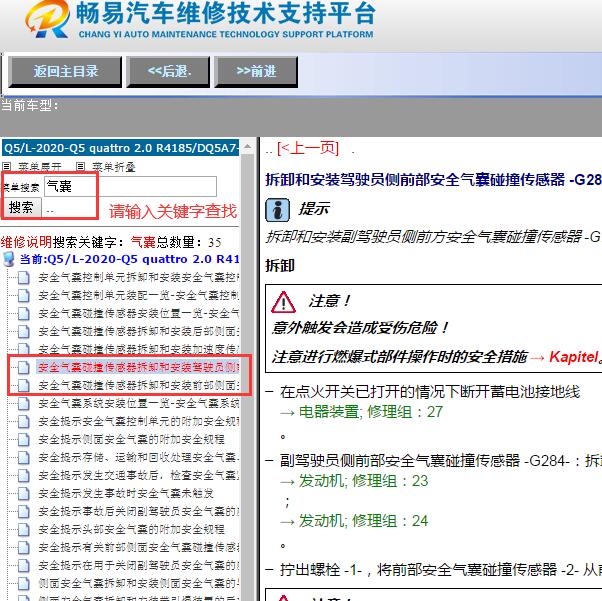The width and height of the screenshot is (602, 601).
Task: Click the 拆卸 section heading
Action: point(280,266)
